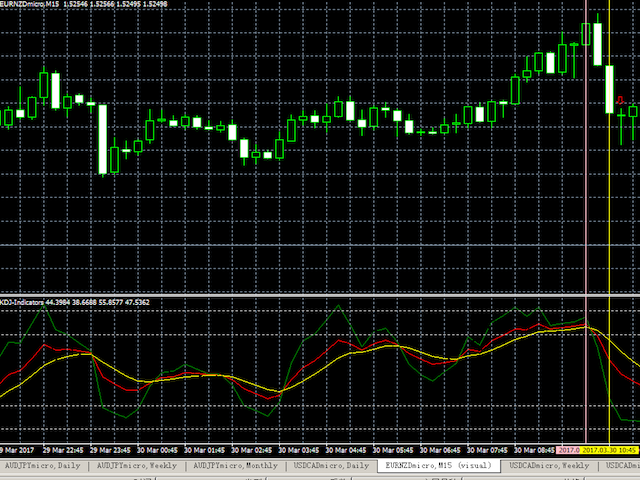Viewport: 640px width, 480px height.
Task: Click the yellow 2017.03.30 10:45 date label
Action: click(611, 451)
